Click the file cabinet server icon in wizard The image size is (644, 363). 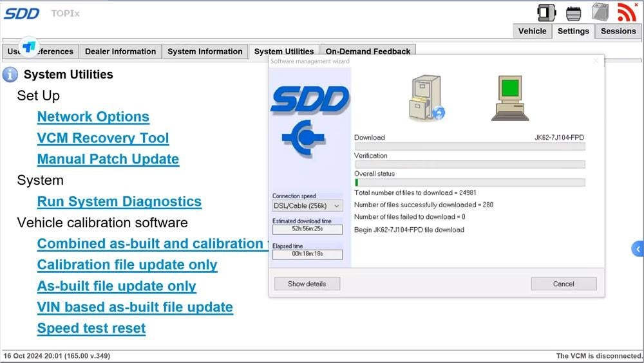[427, 98]
